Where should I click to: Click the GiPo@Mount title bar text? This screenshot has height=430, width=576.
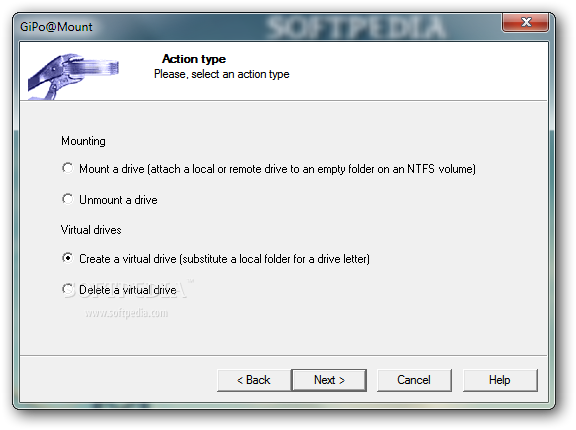point(56,27)
